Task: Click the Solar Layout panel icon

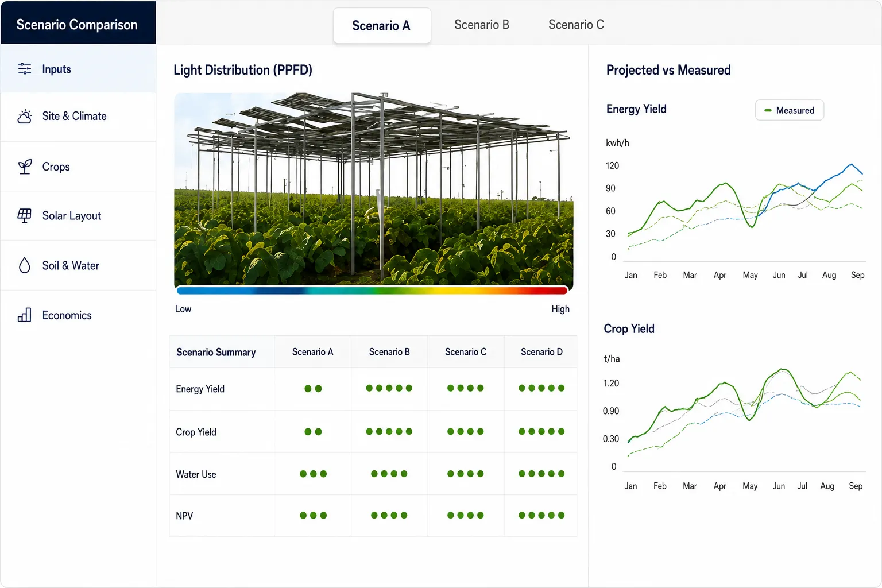Action: pyautogui.click(x=25, y=216)
